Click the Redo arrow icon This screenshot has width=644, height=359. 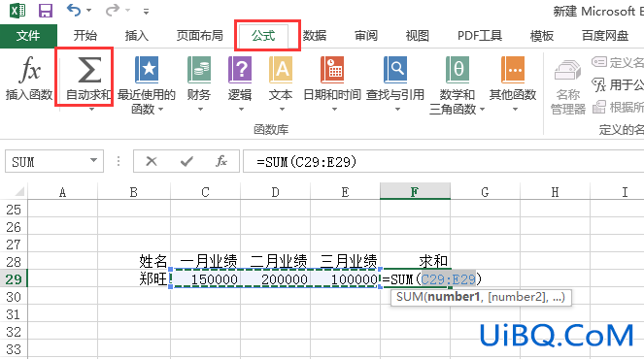click(112, 10)
